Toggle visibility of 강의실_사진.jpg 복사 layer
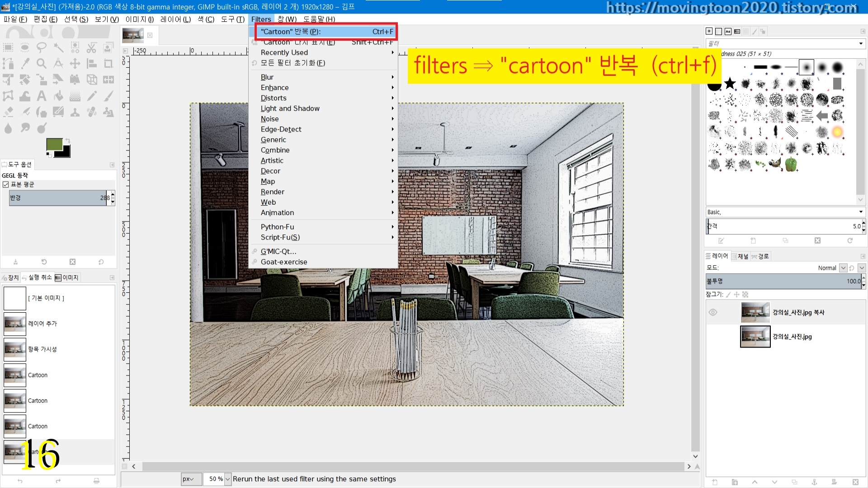Viewport: 868px width, 488px height. pyautogui.click(x=713, y=312)
